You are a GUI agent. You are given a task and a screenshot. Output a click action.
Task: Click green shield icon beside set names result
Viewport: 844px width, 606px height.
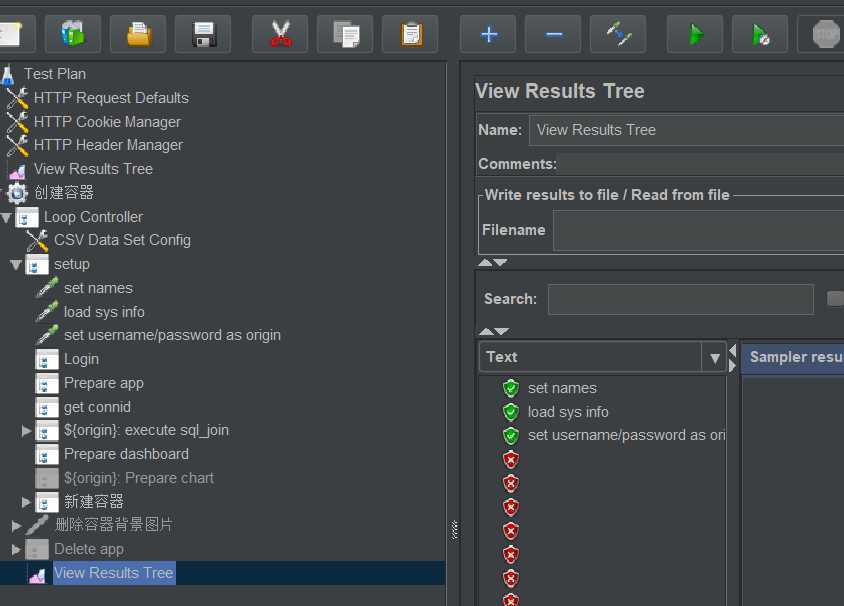click(511, 388)
